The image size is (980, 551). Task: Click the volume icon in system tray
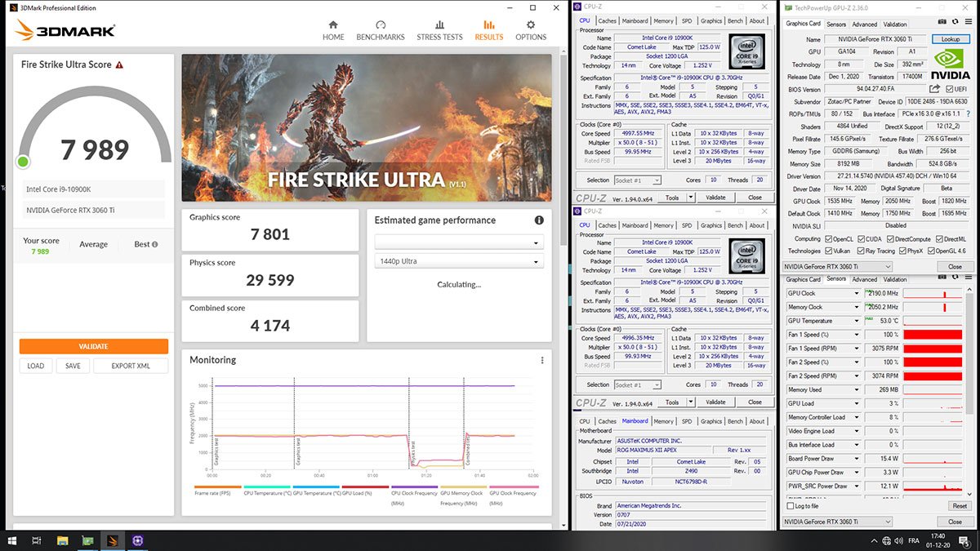[901, 540]
